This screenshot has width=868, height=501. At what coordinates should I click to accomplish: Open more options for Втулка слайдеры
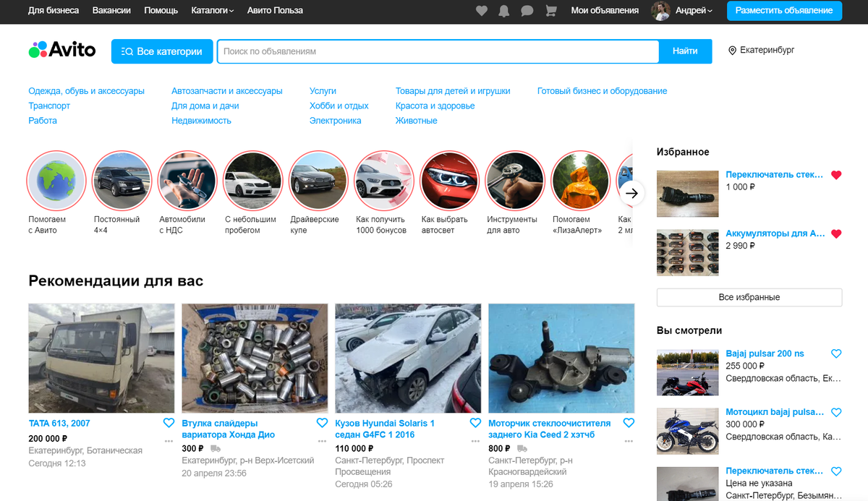coord(322,440)
